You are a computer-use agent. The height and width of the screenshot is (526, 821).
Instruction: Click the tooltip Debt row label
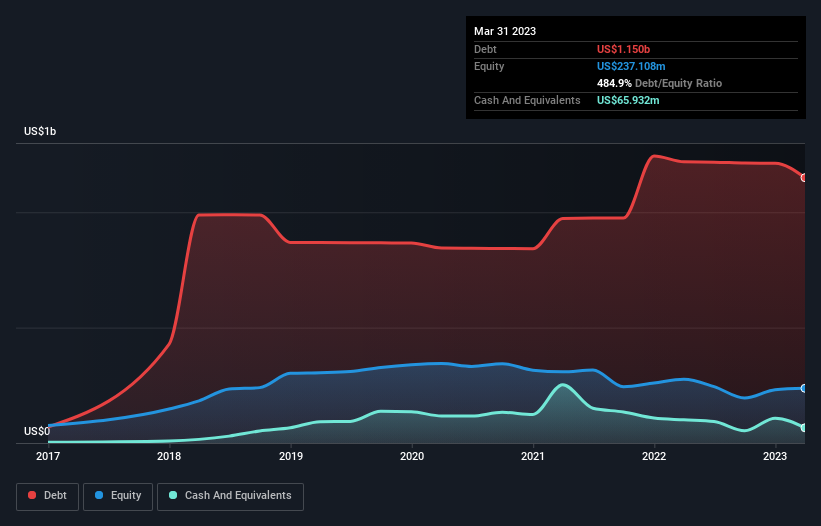coord(485,49)
